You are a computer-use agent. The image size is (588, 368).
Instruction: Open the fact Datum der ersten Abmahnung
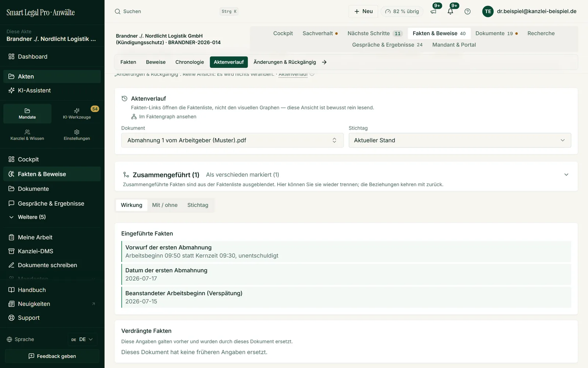pos(346,274)
